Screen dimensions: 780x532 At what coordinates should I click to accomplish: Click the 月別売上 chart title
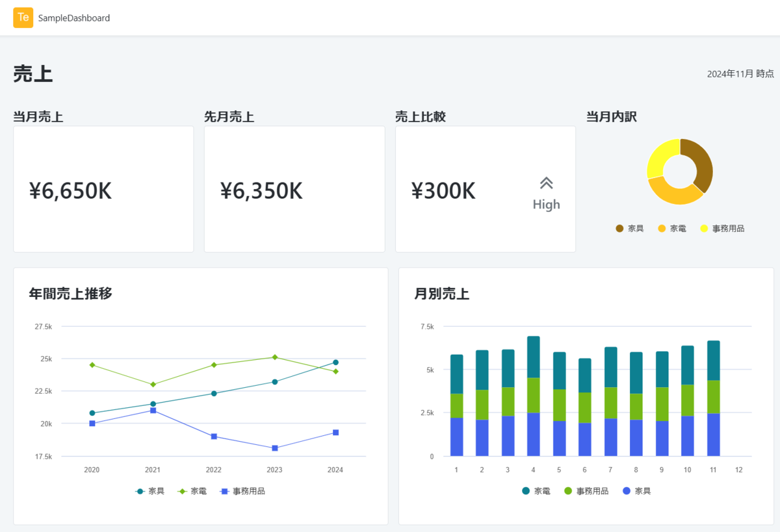pyautogui.click(x=442, y=294)
